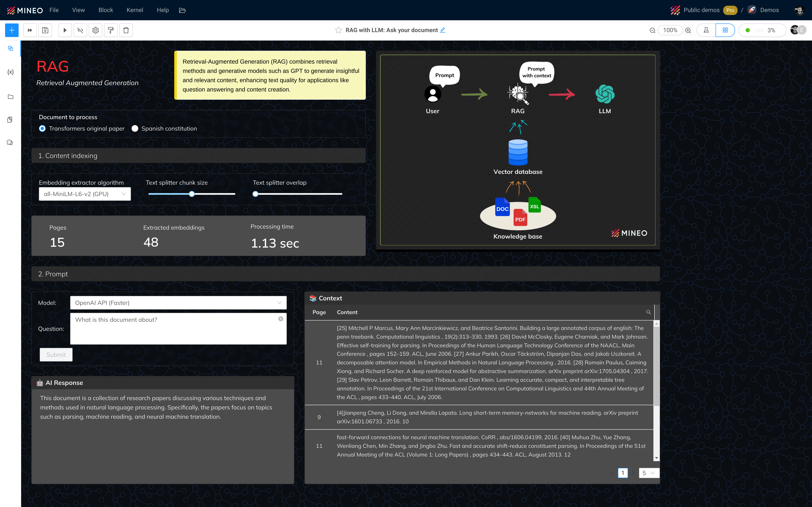Click the run-all fast-forward icon
The height and width of the screenshot is (507, 812).
[30, 30]
